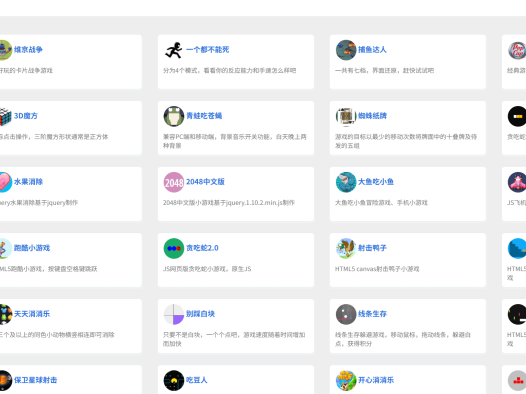Open the 保卫星球射击 title link

click(36, 380)
